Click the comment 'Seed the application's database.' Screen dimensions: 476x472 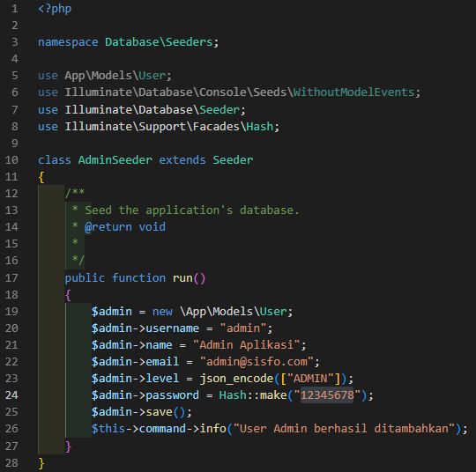192,210
